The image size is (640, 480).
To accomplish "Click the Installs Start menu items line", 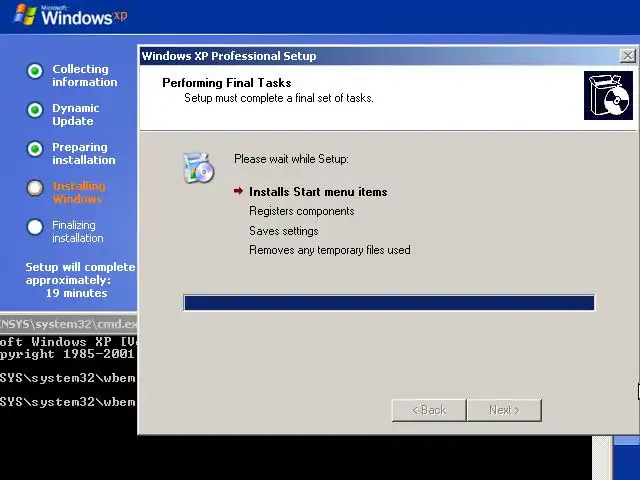I will [x=318, y=192].
